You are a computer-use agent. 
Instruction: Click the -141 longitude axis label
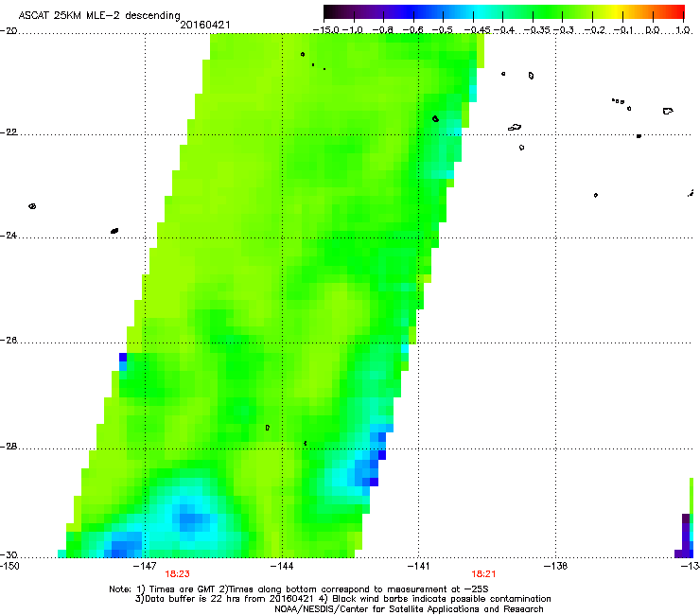point(418,566)
